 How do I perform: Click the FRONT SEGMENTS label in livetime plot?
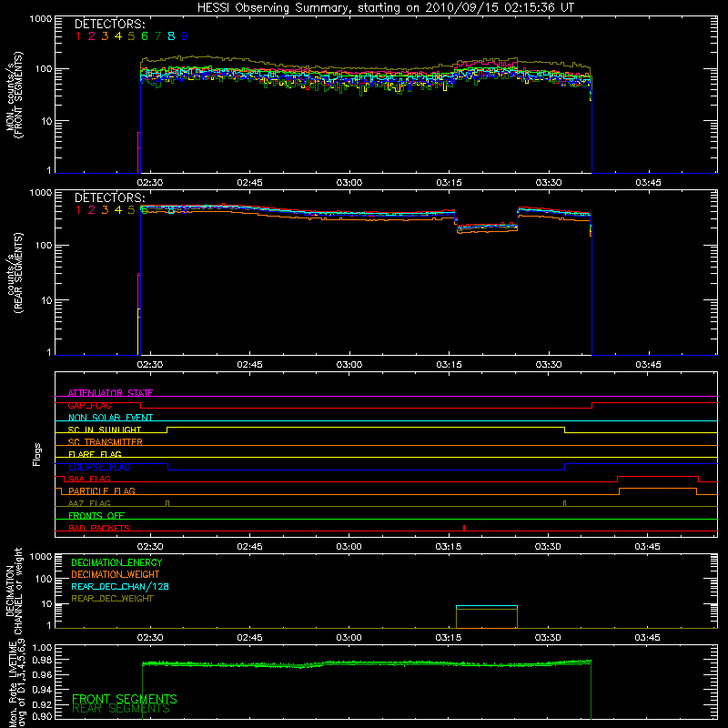[x=125, y=699]
